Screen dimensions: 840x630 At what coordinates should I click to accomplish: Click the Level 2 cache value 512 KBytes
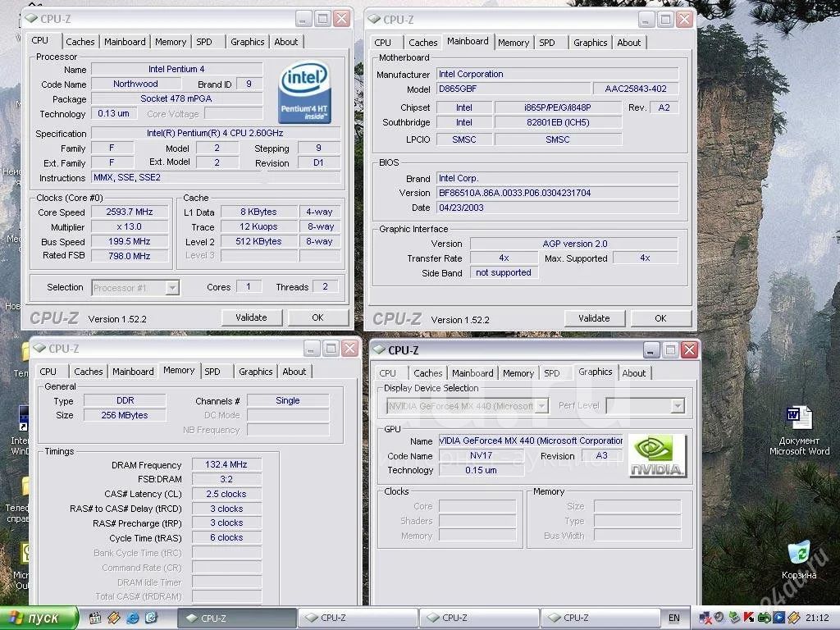(x=258, y=242)
